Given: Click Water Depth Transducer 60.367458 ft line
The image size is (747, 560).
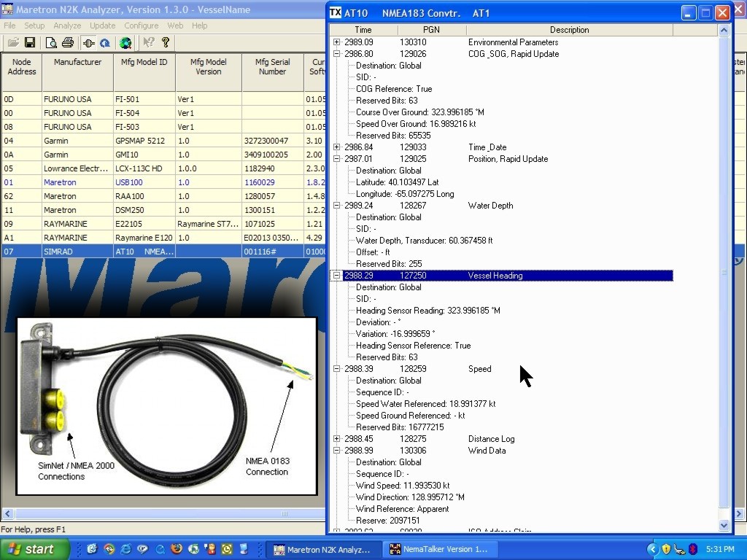Looking at the screenshot, I should [x=424, y=241].
